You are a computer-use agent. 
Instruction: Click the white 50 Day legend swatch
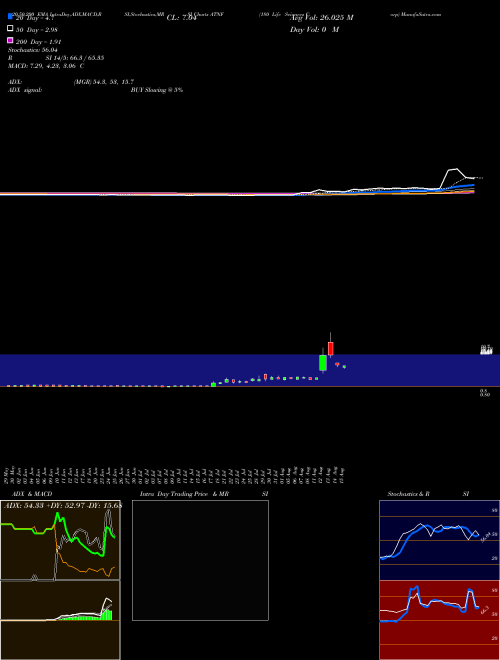10,28
